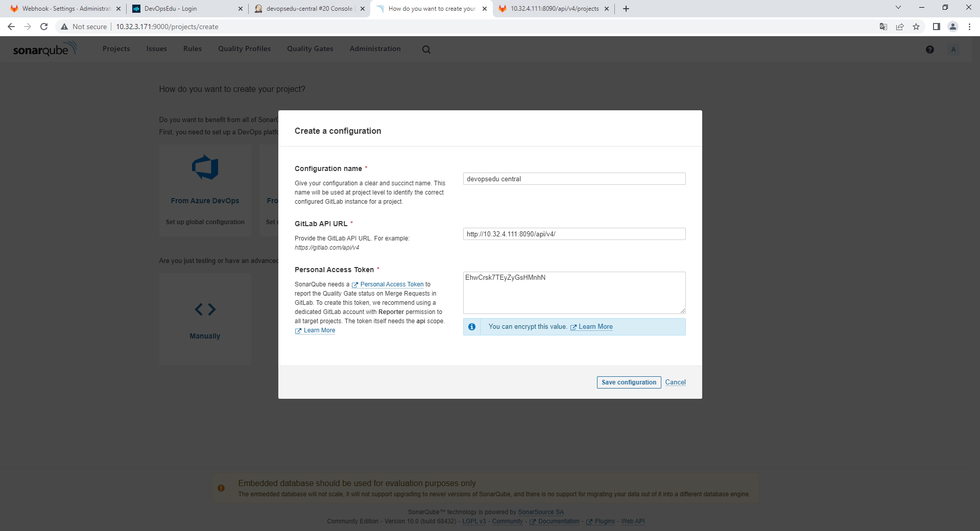The height and width of the screenshot is (531, 980).
Task: Cancel the configuration dialog
Action: [x=675, y=382]
